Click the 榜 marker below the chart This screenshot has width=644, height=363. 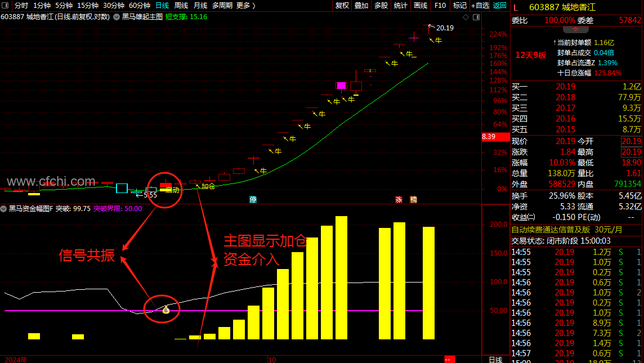coord(414,200)
